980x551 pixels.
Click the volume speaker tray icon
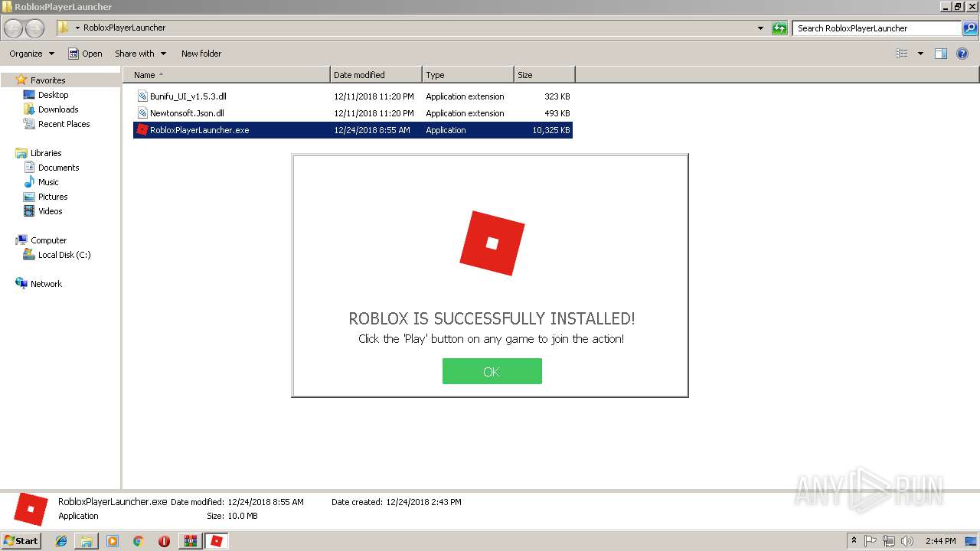click(907, 541)
